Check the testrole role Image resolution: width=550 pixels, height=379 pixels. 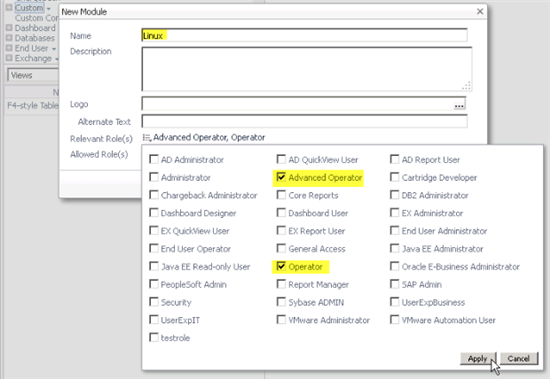(154, 338)
